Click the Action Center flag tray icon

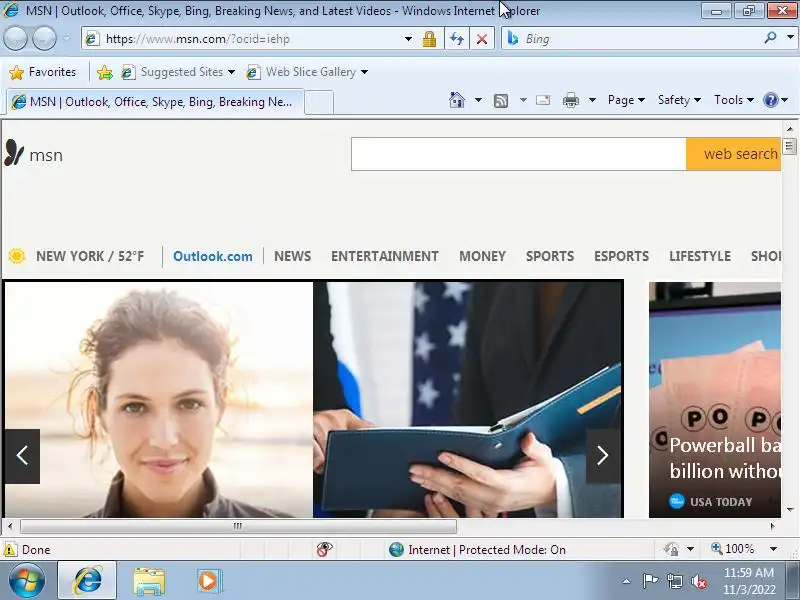(x=650, y=581)
